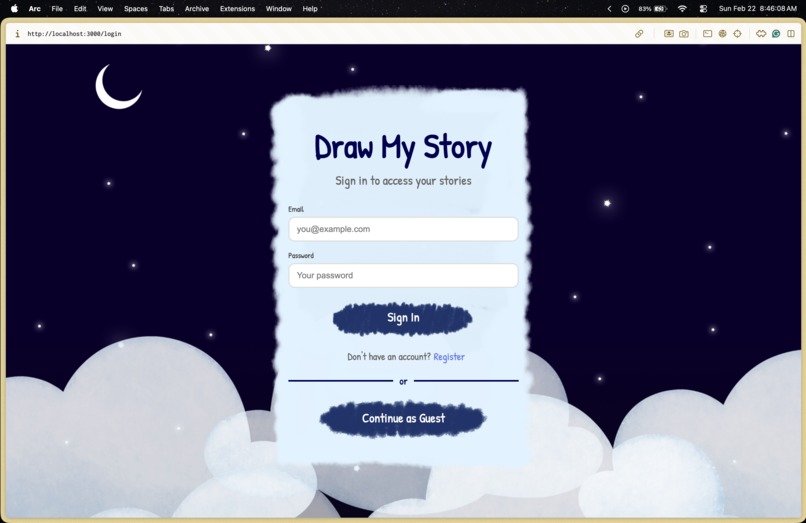Follow the Register link
Image resolution: width=806 pixels, height=523 pixels.
point(449,356)
